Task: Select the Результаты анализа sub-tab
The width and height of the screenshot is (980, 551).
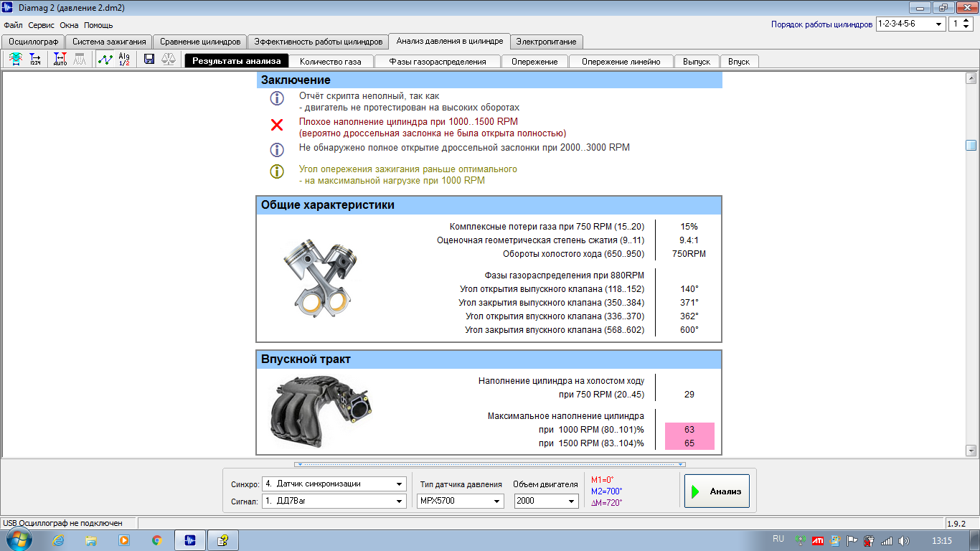Action: tap(237, 61)
